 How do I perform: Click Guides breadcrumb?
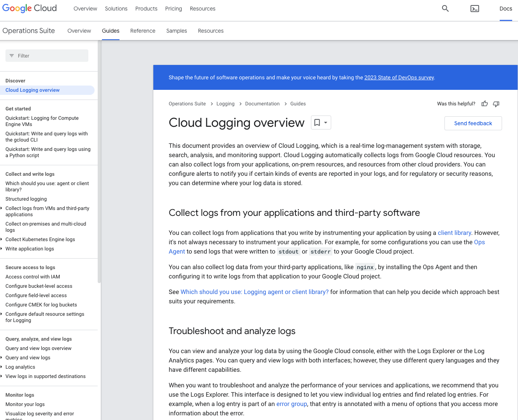click(298, 104)
